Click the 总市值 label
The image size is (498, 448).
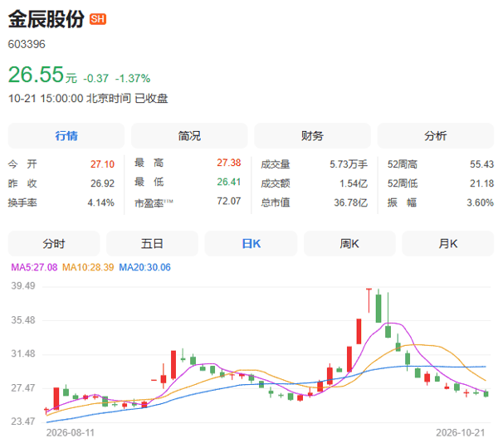276,202
